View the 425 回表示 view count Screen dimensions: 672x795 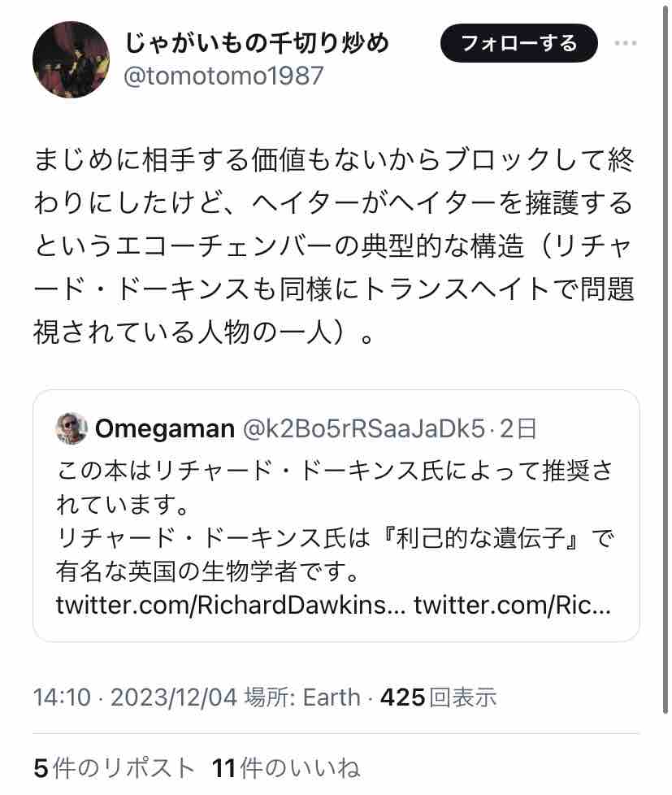click(x=438, y=697)
